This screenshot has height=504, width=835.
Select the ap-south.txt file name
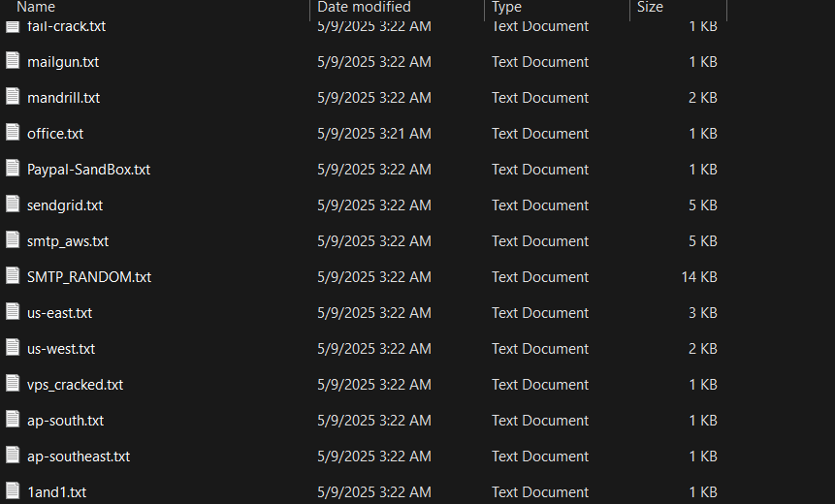[66, 421]
